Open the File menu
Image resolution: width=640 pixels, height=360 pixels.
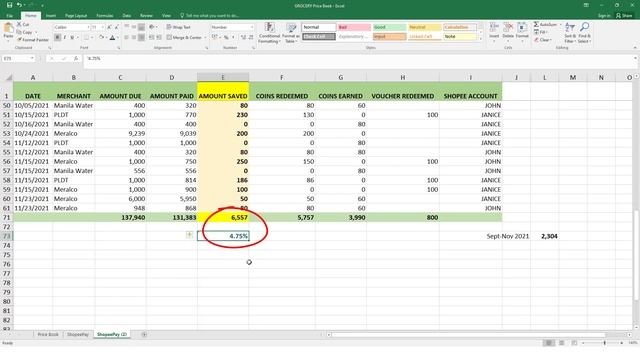click(x=9, y=16)
